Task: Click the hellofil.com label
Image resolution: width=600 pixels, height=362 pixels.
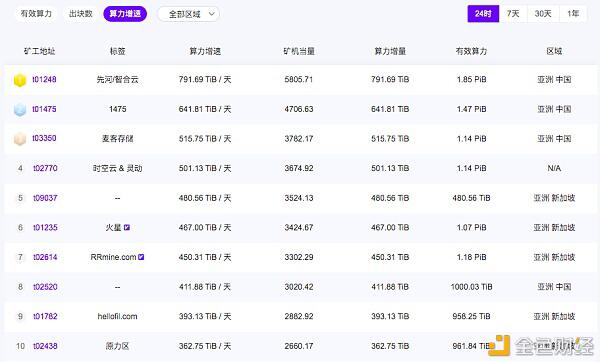Action: pos(117,316)
